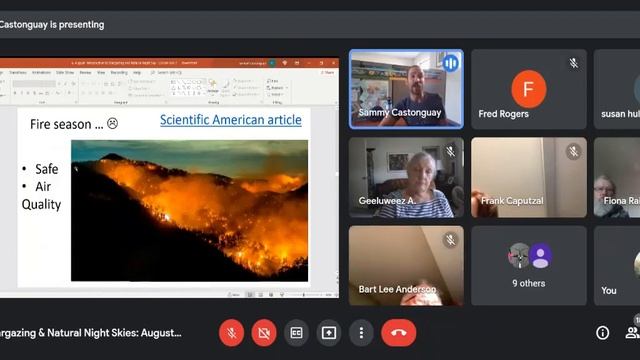The image size is (640, 360).
Task: Open Replace dropdown in Editing group
Action: tap(277, 88)
